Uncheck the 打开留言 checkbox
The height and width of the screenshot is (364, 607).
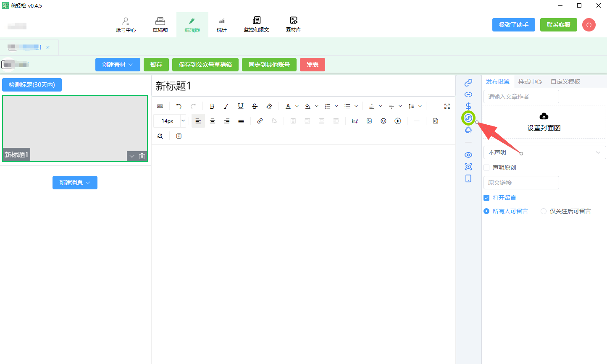pyautogui.click(x=486, y=198)
